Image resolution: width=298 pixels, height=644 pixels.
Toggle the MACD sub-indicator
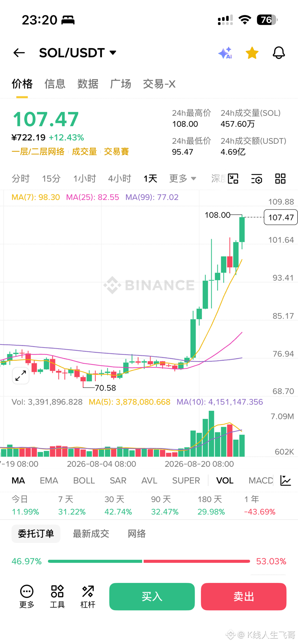point(261,480)
